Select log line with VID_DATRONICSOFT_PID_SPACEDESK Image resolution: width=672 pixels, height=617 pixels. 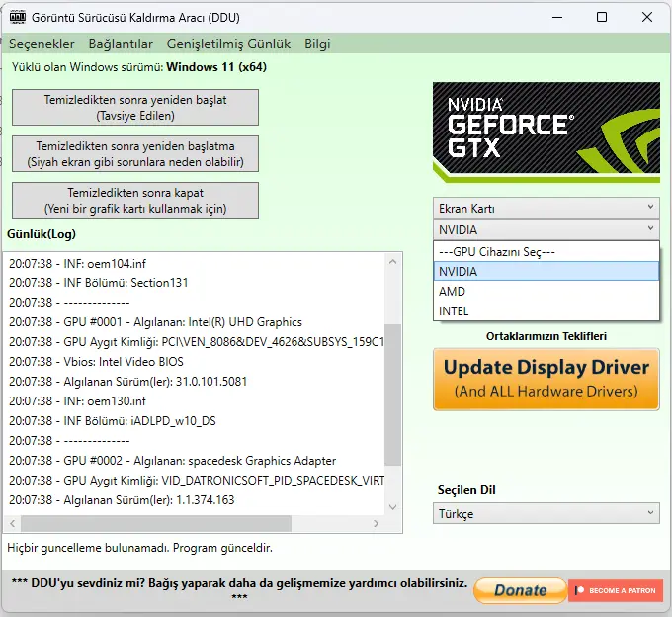coord(197,481)
